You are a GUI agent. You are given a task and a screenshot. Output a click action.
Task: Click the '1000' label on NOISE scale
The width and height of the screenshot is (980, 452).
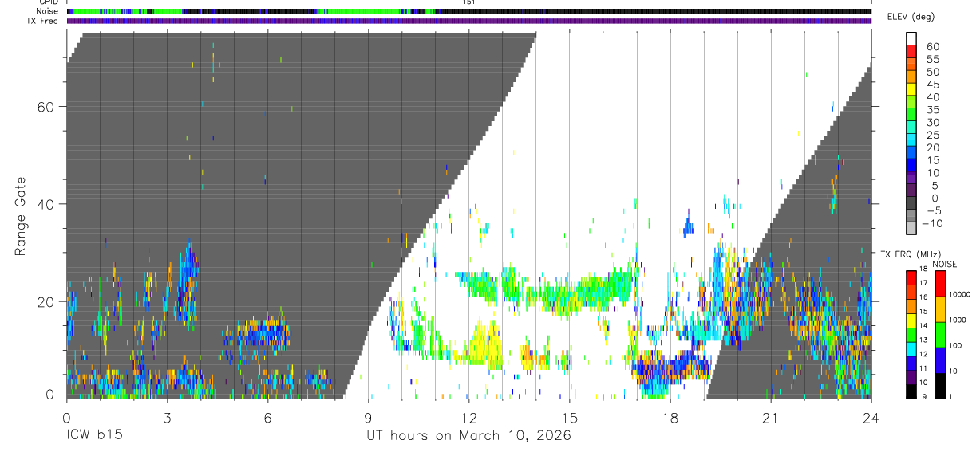959,320
